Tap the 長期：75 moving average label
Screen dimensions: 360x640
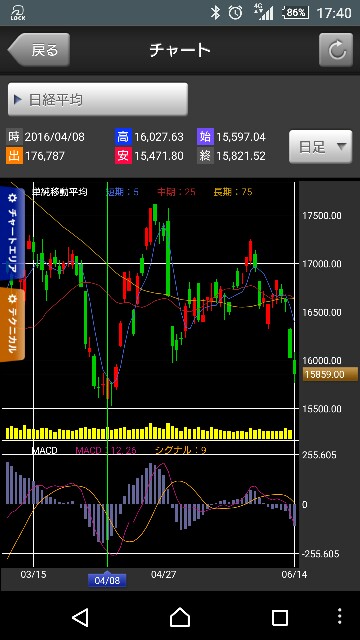(x=233, y=192)
